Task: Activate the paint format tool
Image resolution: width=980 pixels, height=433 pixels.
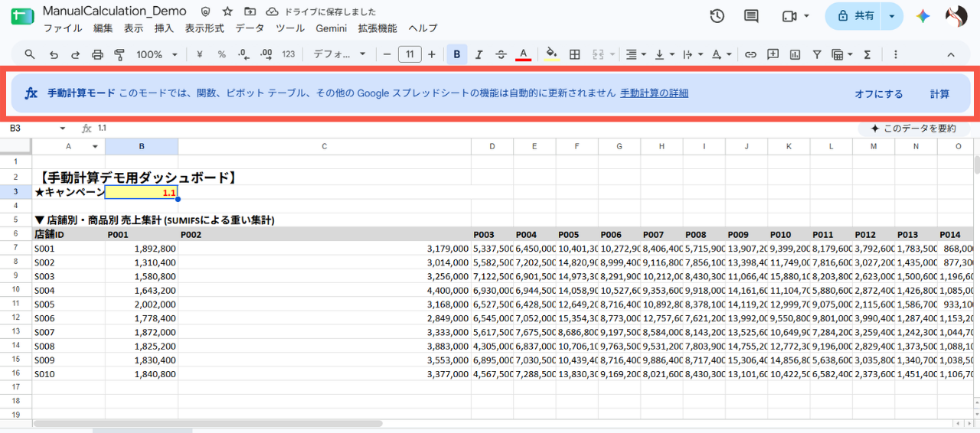Action: point(119,54)
